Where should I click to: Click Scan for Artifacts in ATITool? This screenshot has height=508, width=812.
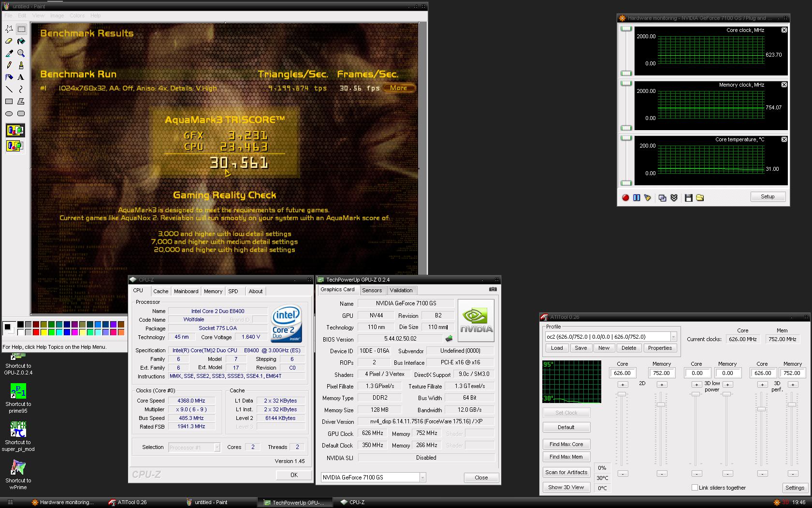[x=566, y=472]
